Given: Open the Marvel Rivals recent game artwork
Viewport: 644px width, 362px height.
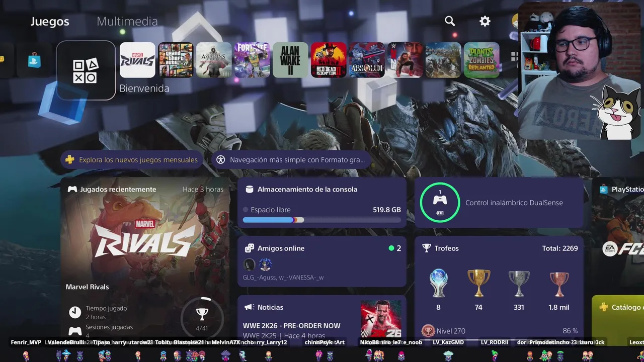Looking at the screenshot, I should pyautogui.click(x=145, y=236).
